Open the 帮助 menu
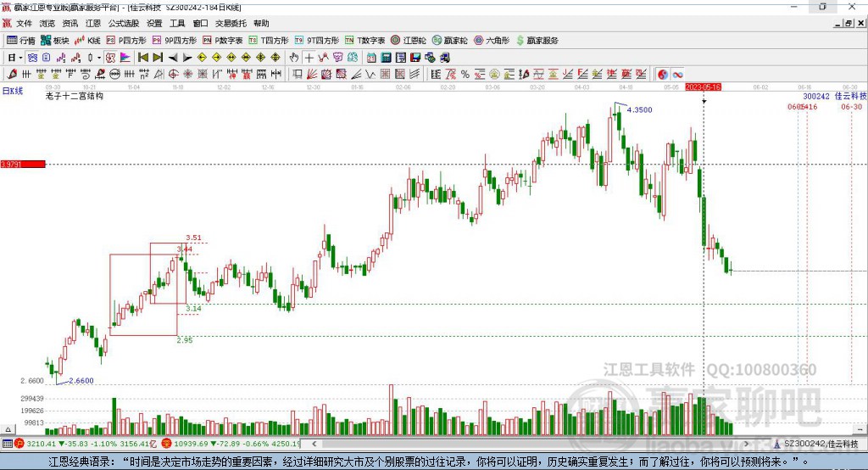 pos(261,23)
